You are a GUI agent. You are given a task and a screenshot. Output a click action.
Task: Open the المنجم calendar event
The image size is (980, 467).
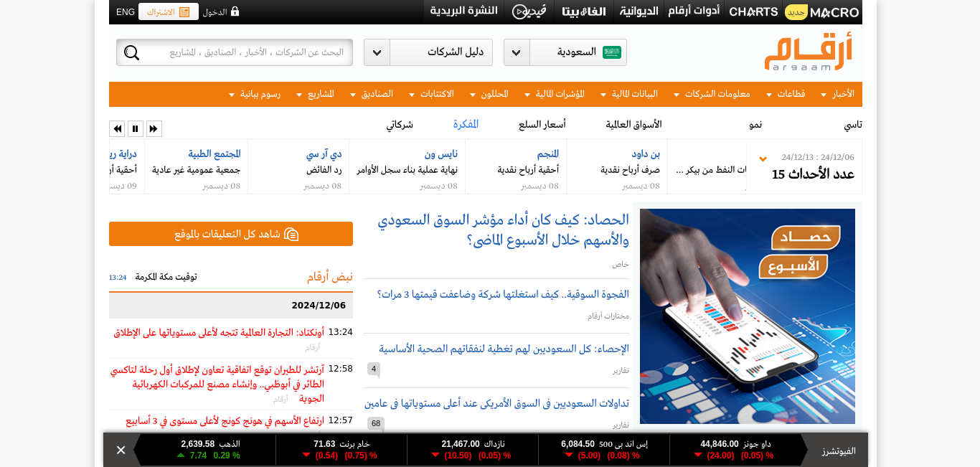tap(548, 154)
